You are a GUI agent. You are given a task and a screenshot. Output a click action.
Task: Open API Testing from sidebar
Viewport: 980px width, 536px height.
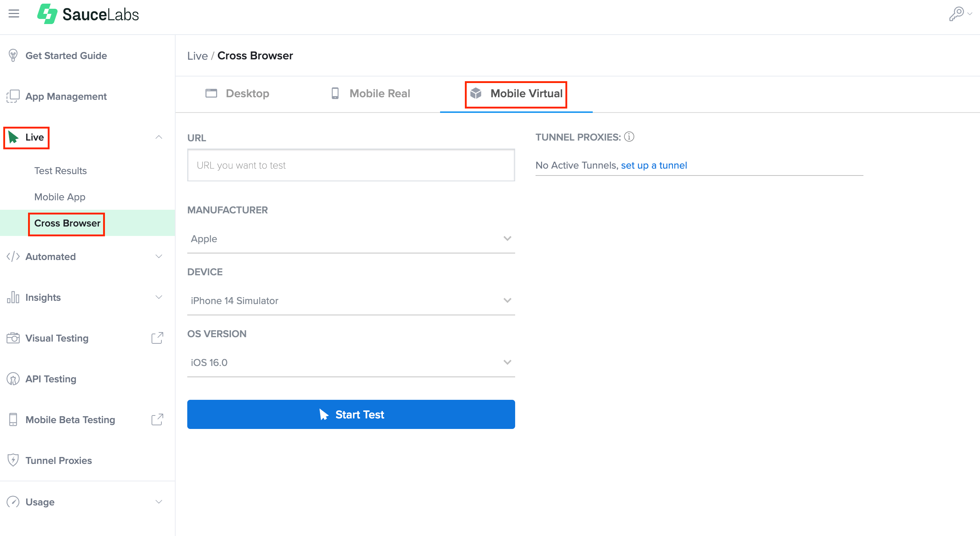pyautogui.click(x=51, y=379)
